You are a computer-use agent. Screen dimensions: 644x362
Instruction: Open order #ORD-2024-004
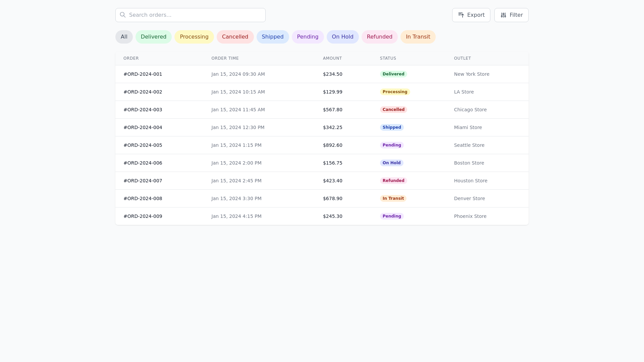coord(143,127)
